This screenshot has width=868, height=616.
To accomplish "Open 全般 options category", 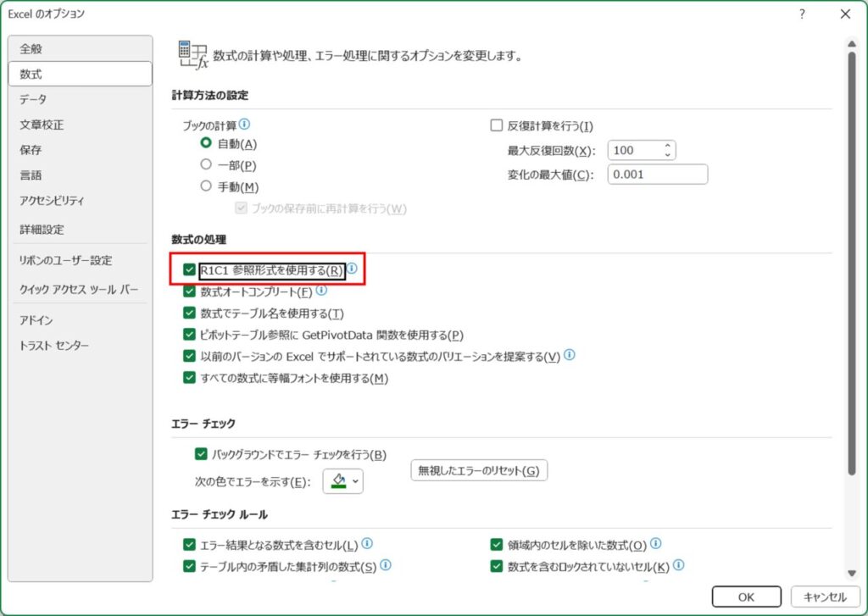I will tap(81, 48).
